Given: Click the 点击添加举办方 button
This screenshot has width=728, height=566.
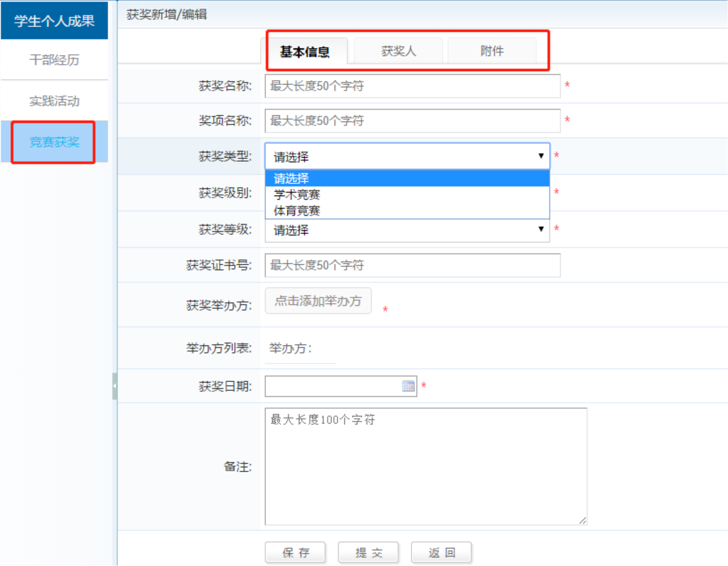Looking at the screenshot, I should coord(318,301).
